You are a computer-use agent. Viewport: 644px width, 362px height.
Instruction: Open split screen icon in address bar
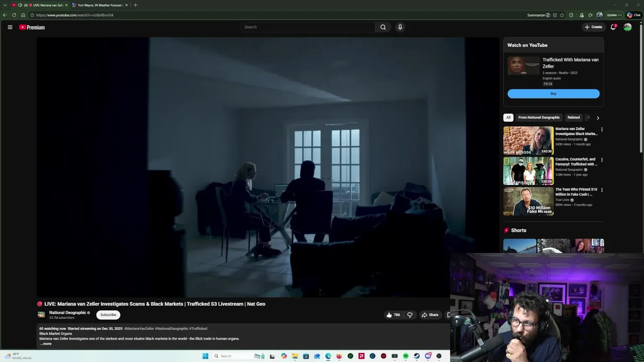555,15
